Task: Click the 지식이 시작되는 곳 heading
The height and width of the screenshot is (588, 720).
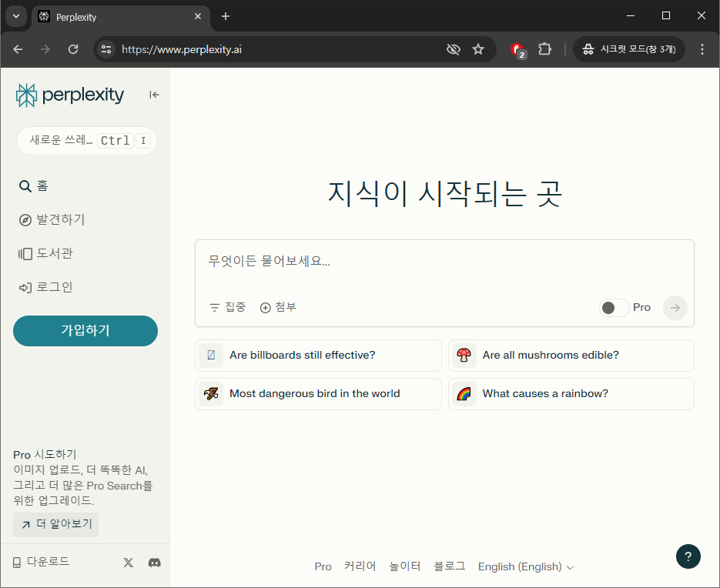Action: tap(444, 194)
